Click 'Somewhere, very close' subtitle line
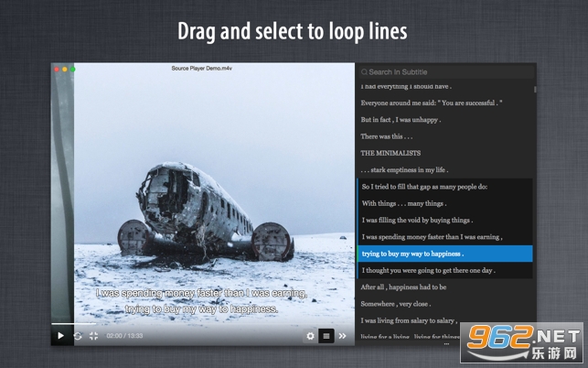The image size is (588, 368). (397, 304)
